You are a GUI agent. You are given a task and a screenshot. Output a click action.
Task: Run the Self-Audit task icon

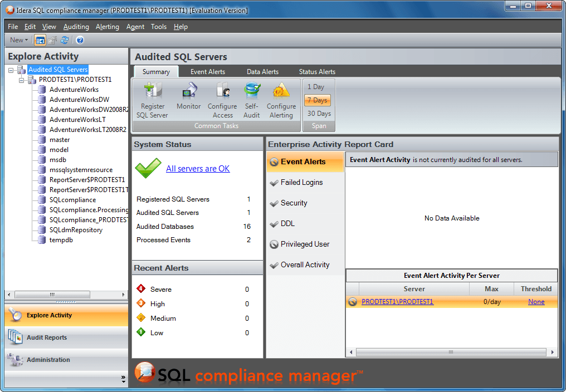pyautogui.click(x=252, y=90)
